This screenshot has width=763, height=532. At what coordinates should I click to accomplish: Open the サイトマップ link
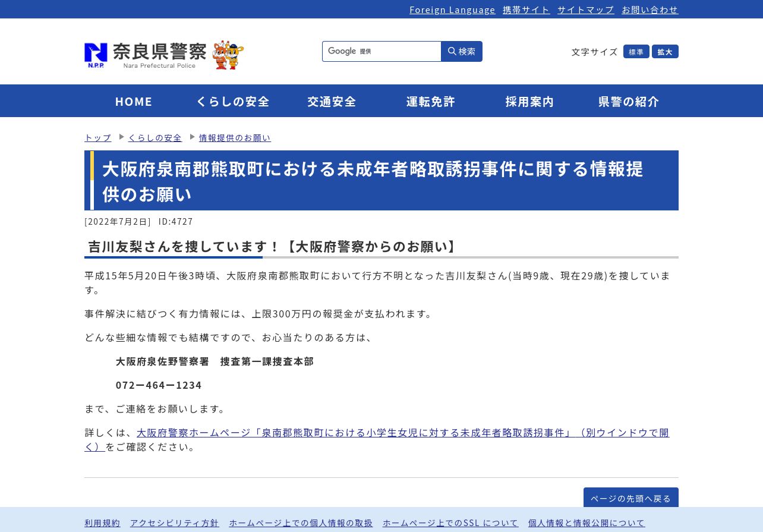click(x=586, y=10)
